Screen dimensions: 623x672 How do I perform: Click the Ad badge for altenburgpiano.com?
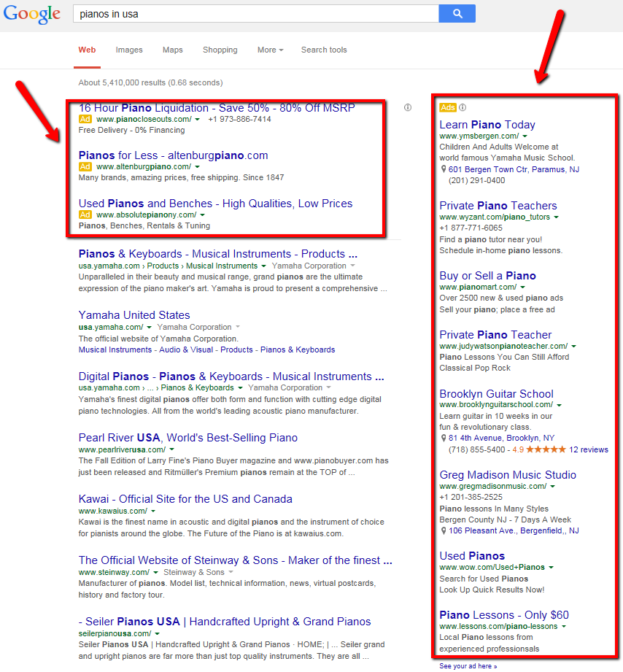85,166
